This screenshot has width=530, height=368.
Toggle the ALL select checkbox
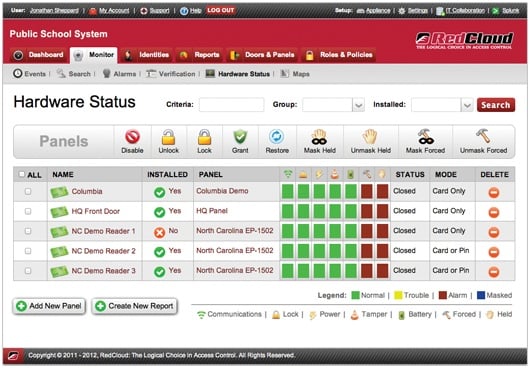click(22, 174)
